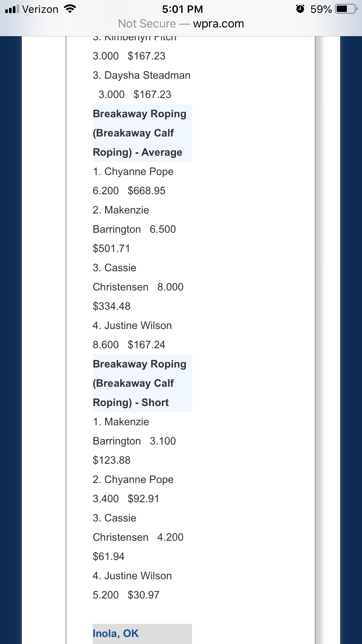Tap the battery indicator icon

[x=346, y=9]
